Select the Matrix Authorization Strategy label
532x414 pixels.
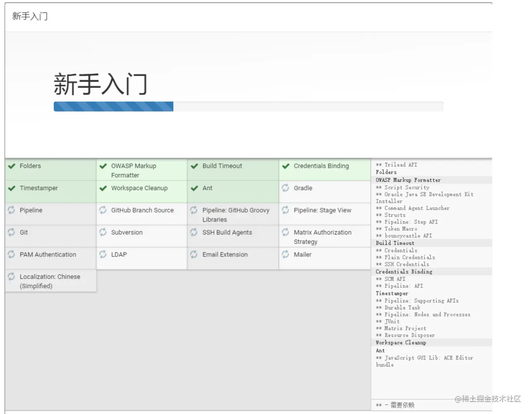coord(323,237)
